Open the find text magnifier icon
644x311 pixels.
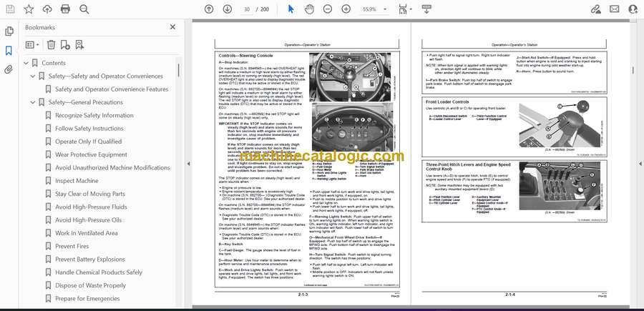pyautogui.click(x=84, y=9)
